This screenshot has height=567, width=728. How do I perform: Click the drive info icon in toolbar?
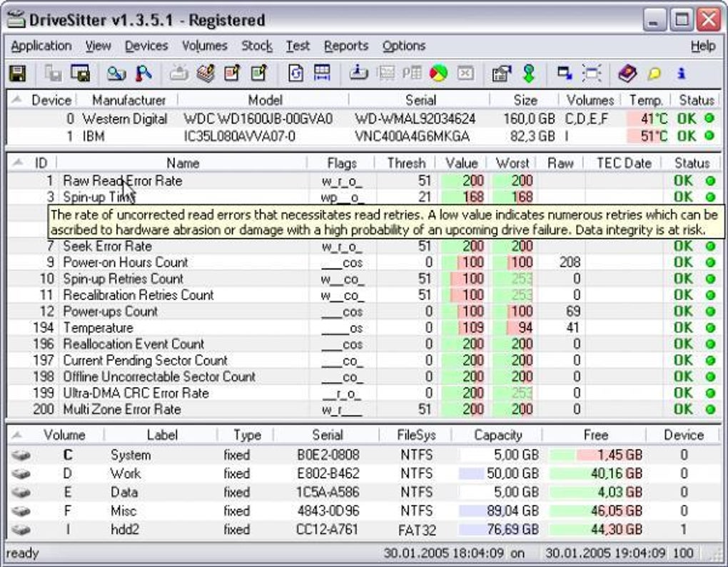click(358, 74)
